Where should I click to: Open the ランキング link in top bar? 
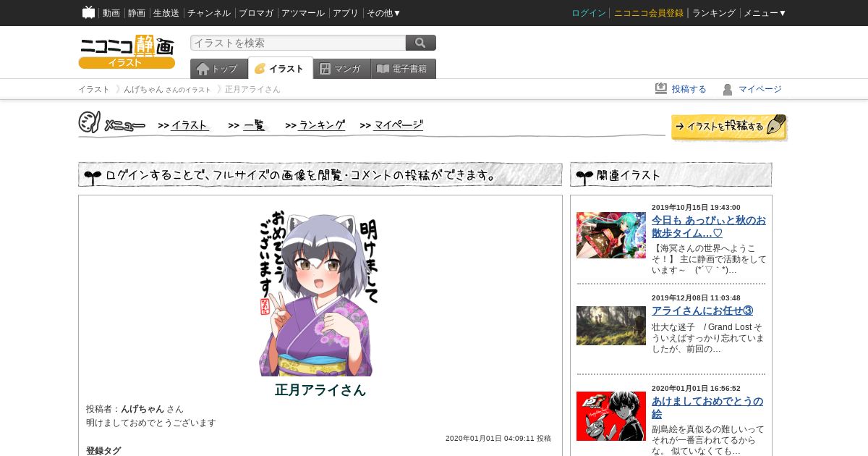[714, 13]
